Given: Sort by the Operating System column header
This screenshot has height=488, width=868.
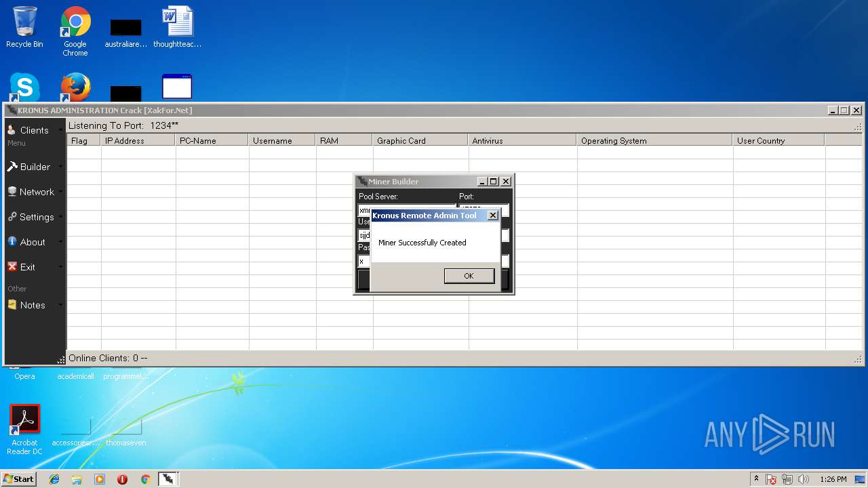Looking at the screenshot, I should click(x=655, y=140).
